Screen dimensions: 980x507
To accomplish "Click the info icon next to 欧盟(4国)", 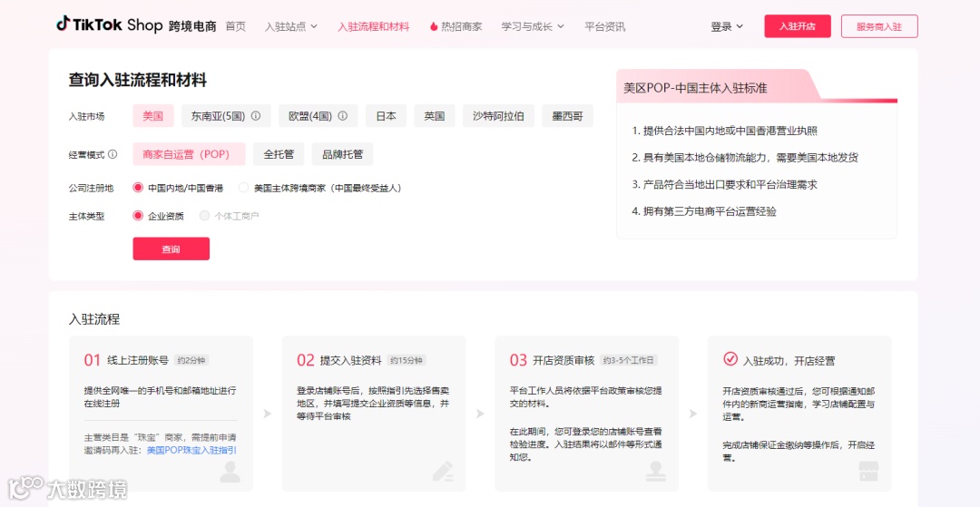I will (x=342, y=116).
